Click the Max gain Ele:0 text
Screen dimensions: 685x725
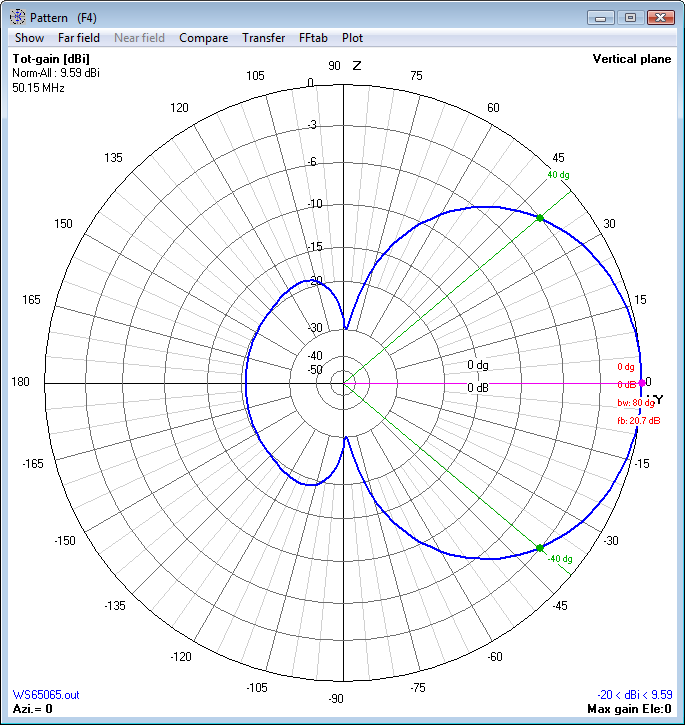[x=629, y=709]
